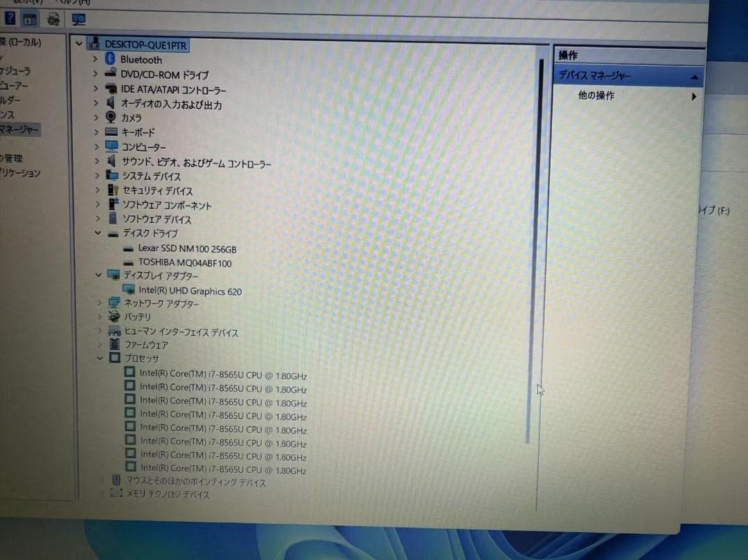Screen dimensions: 748x560
Task: Click the battery device category icon
Action: click(114, 317)
